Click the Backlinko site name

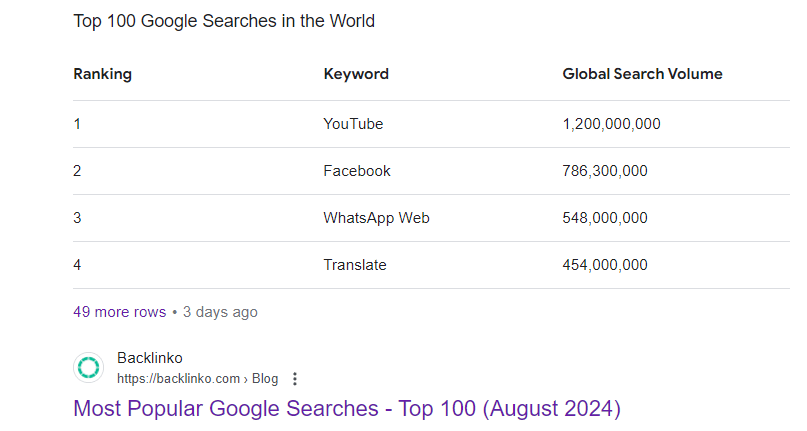(x=150, y=358)
